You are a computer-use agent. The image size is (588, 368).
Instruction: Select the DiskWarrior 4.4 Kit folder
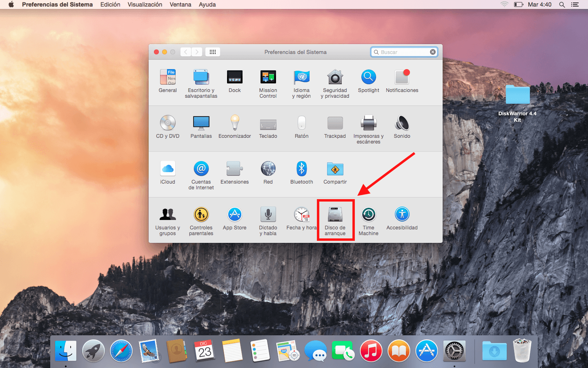pos(517,103)
